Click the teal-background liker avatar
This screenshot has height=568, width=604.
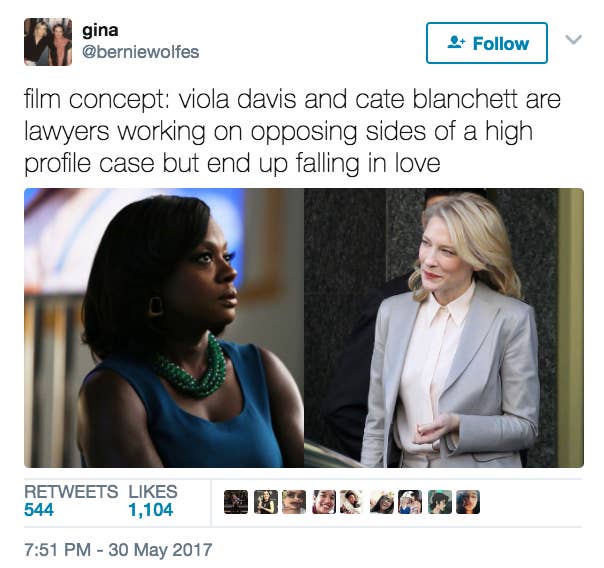440,502
